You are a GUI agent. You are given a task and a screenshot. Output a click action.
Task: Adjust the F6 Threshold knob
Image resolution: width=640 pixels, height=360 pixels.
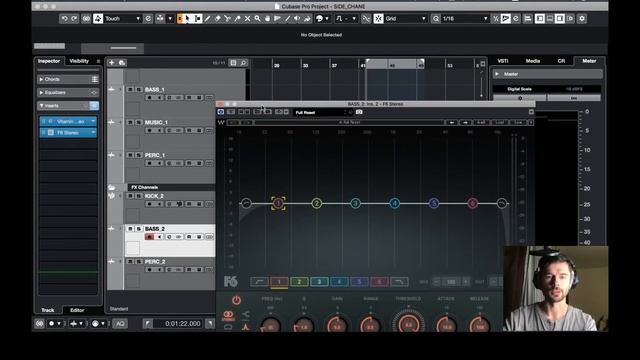[409, 324]
